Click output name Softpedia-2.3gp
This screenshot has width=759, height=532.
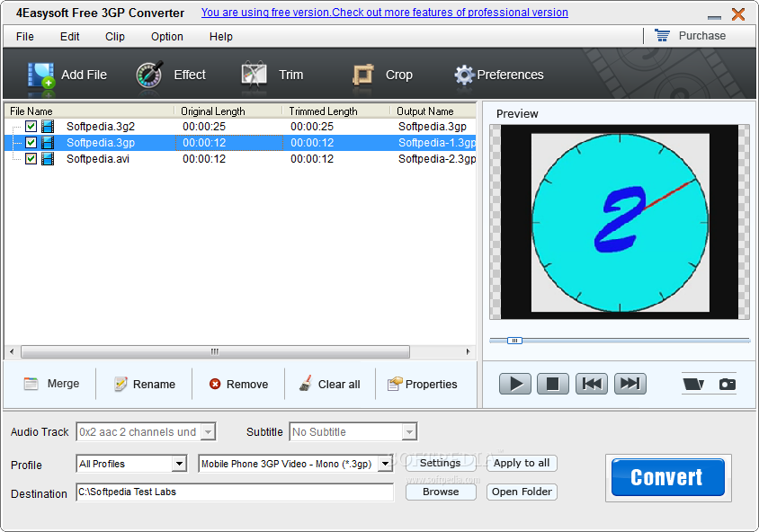pyautogui.click(x=437, y=159)
